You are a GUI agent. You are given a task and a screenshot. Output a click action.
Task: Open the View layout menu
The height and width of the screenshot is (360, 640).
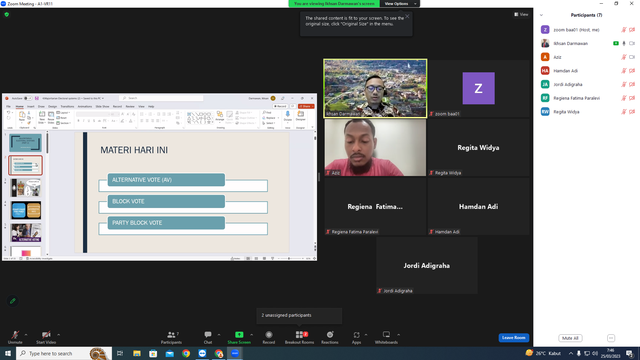click(x=521, y=14)
